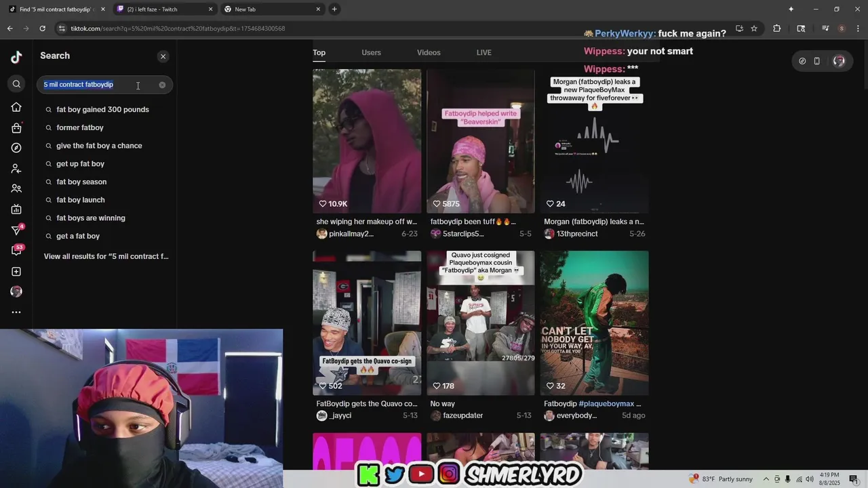
Task: Bookmark this page with star icon
Action: [754, 28]
